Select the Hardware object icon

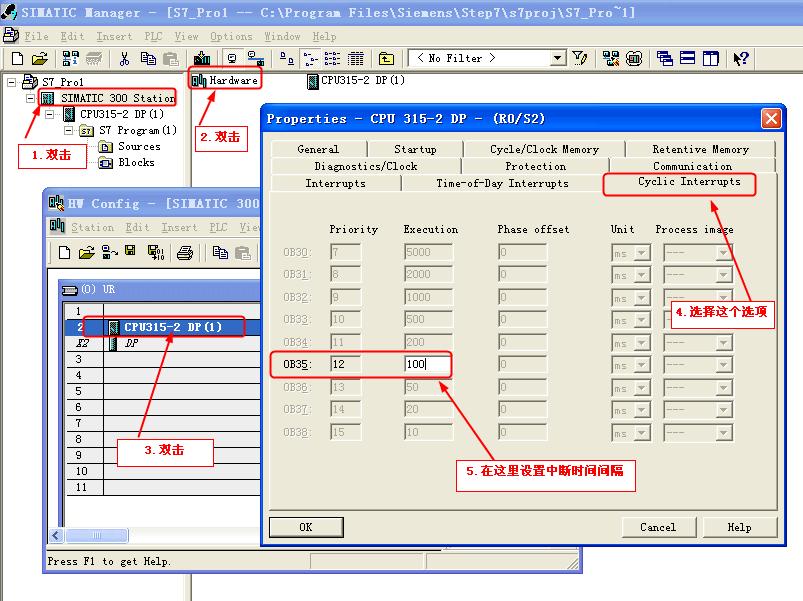point(199,80)
